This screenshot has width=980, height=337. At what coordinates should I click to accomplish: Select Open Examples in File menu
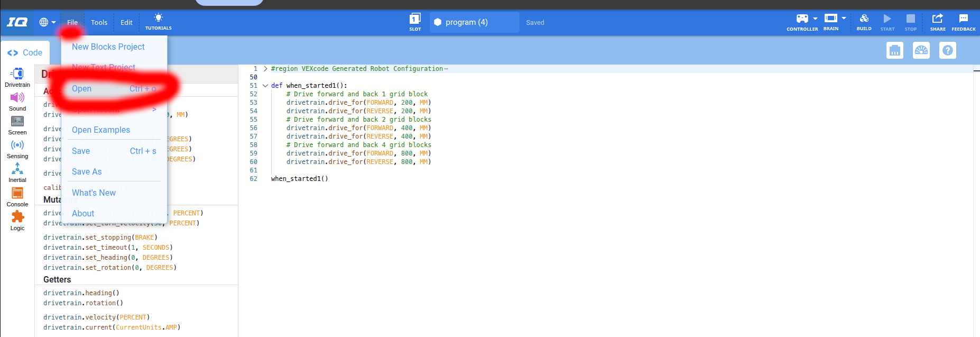tap(100, 130)
